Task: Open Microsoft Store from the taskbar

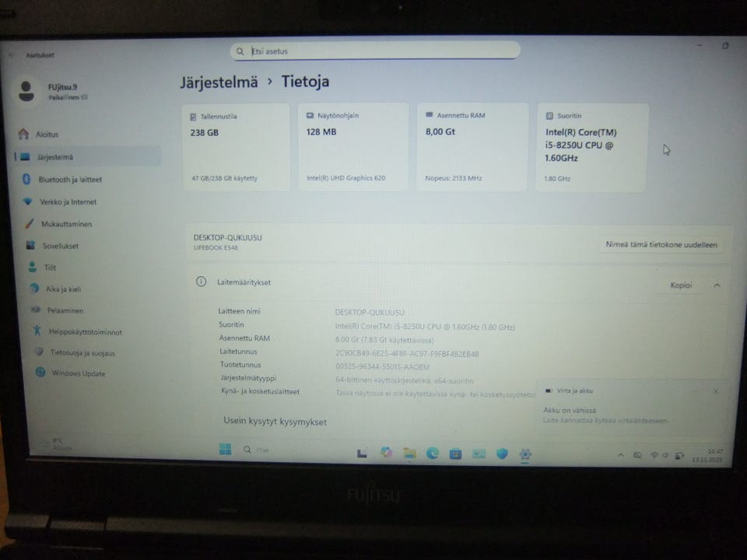Action: [x=455, y=453]
